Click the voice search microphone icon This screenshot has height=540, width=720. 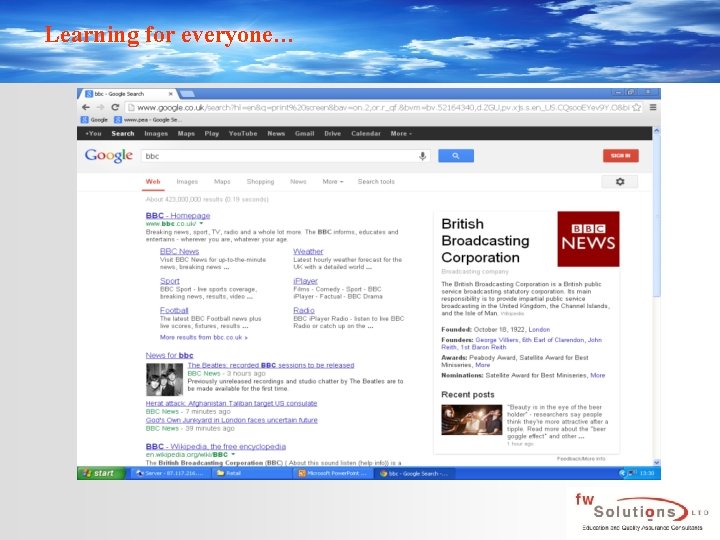(422, 156)
